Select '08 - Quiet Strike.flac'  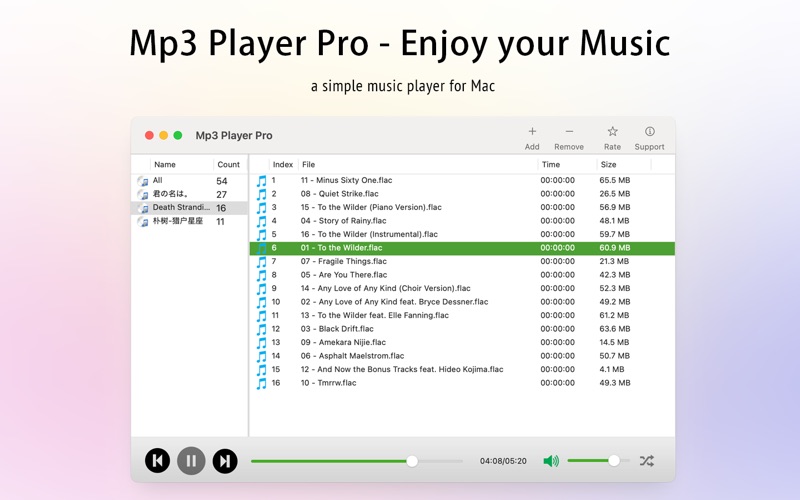pos(340,194)
